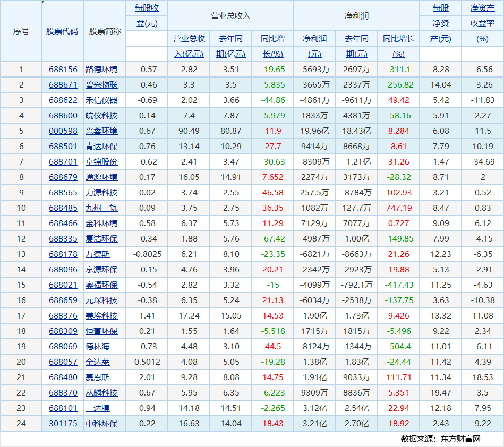
Task: Open stock code 688376 for 美埃科技
Action: 63,315
